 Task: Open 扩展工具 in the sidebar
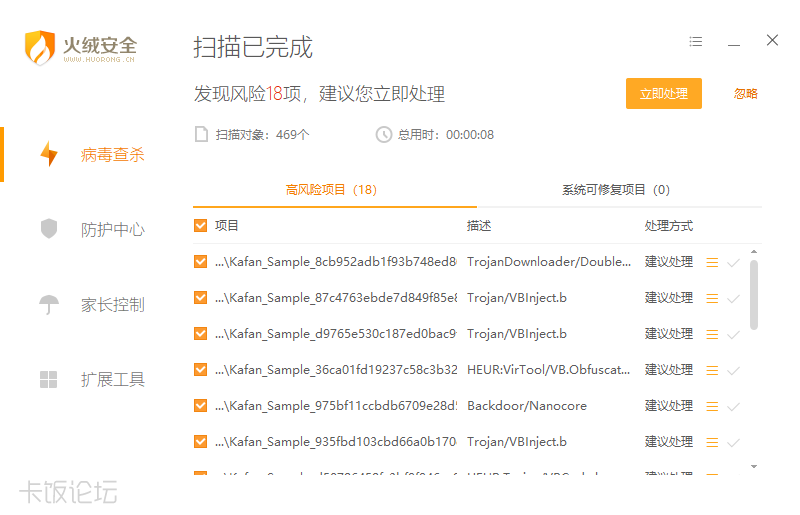point(113,379)
